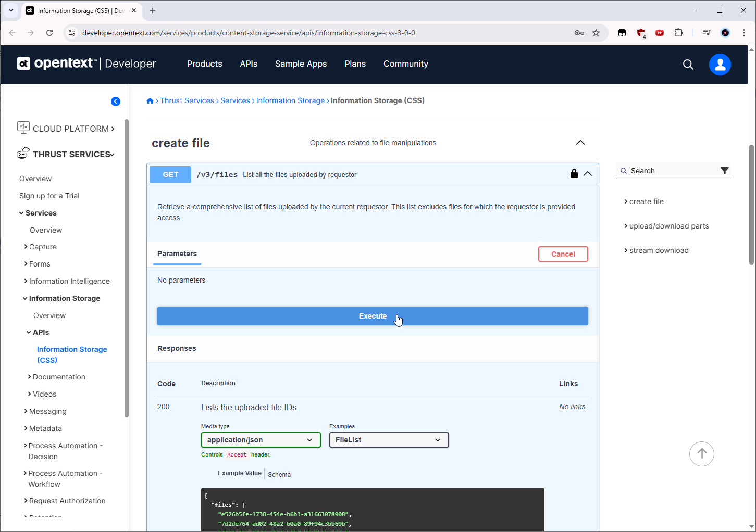This screenshot has width=756, height=532.
Task: Open Information Storage breadcrumb link
Action: (290, 100)
